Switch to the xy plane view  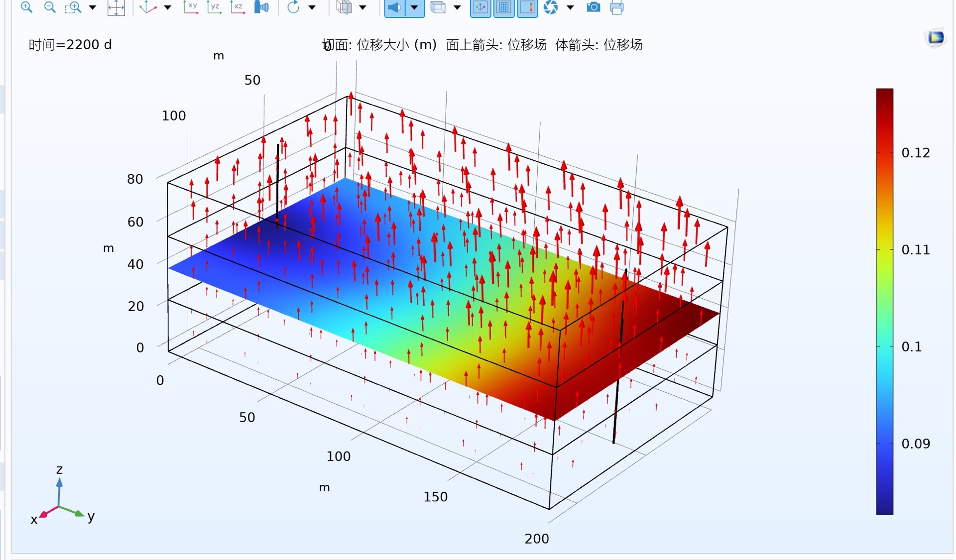pyautogui.click(x=190, y=7)
